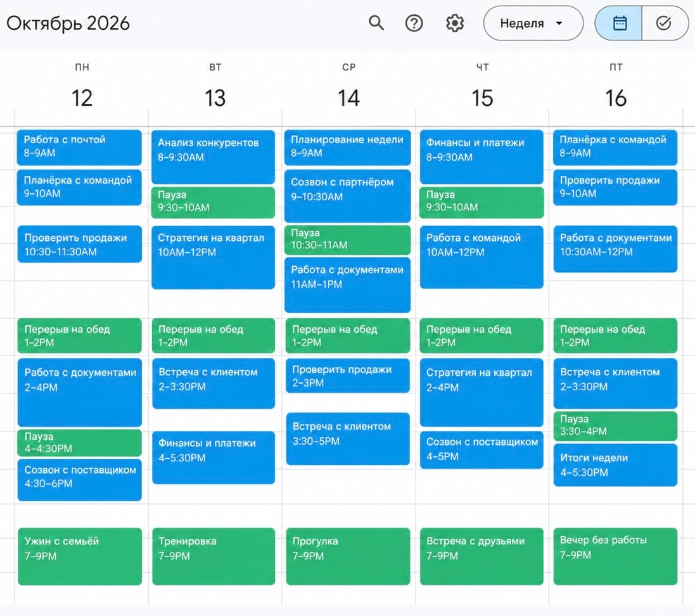The height and width of the screenshot is (616, 695).
Task: Open the Анализ конкурентов event
Action: 214,157
